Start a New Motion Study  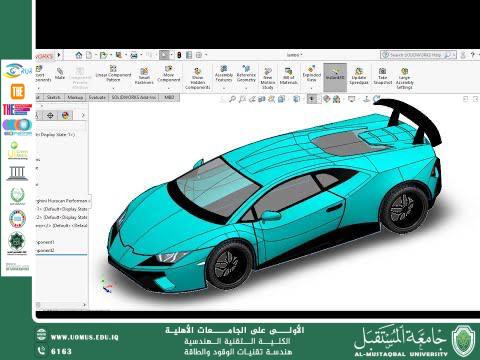tap(268, 78)
